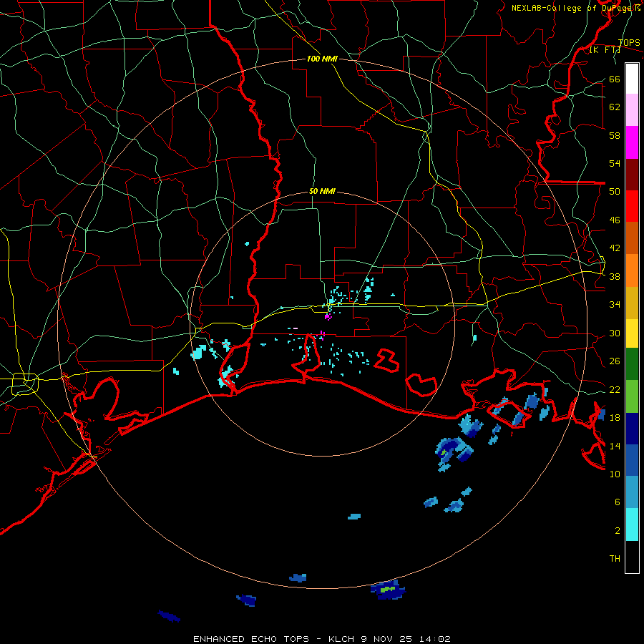Viewport: 644px width, 644px height.
Task: Click the "ENHANCED ECHO TOPS" caption text
Action: coord(251,639)
